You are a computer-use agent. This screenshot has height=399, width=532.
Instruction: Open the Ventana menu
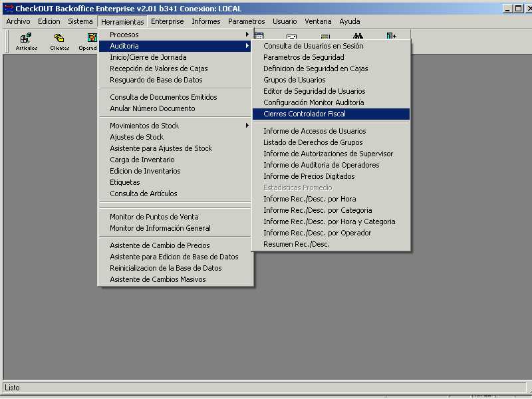[318, 21]
